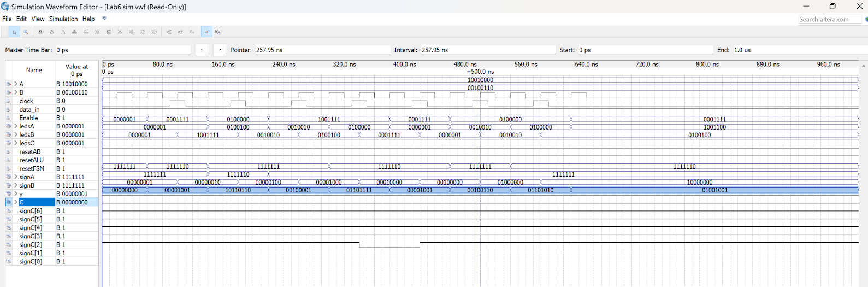
Task: Click the +500.0 ns time bar label
Action: point(480,72)
